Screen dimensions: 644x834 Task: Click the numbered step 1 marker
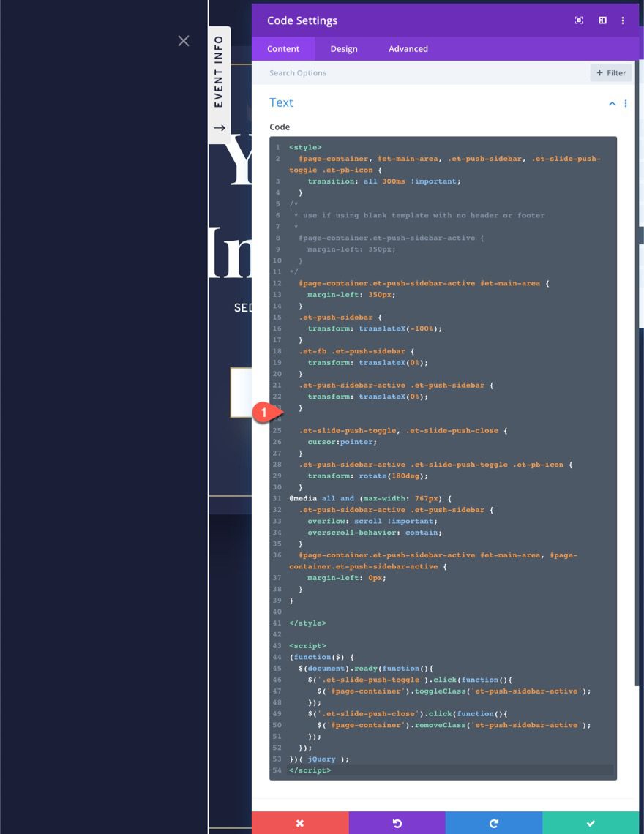[x=263, y=413]
